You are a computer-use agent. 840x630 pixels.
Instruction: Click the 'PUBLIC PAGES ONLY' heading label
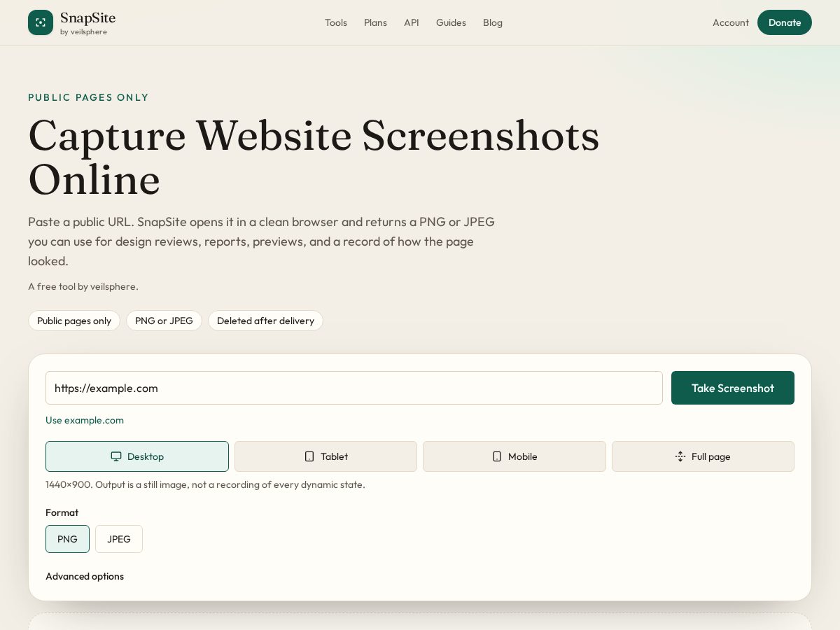(x=88, y=97)
